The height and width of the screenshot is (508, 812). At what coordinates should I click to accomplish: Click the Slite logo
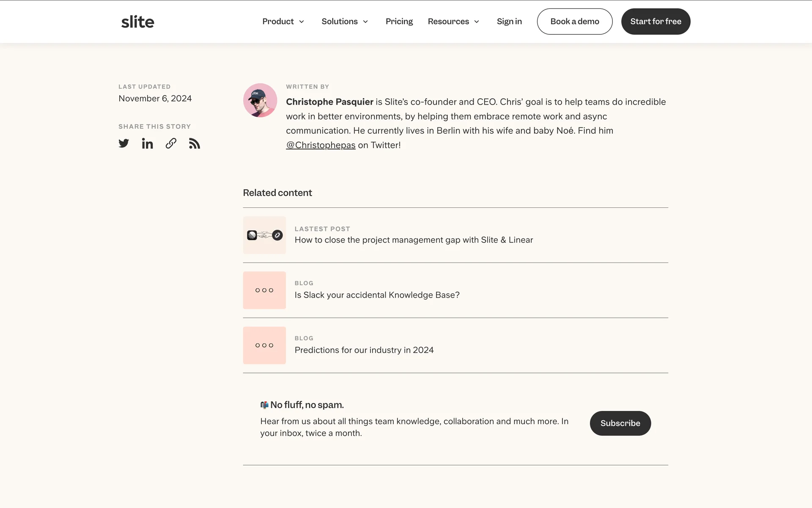[137, 22]
